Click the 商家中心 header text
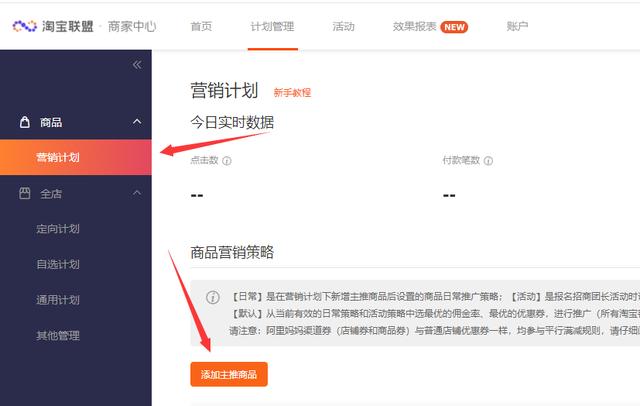Image resolution: width=640 pixels, height=406 pixels. click(132, 27)
